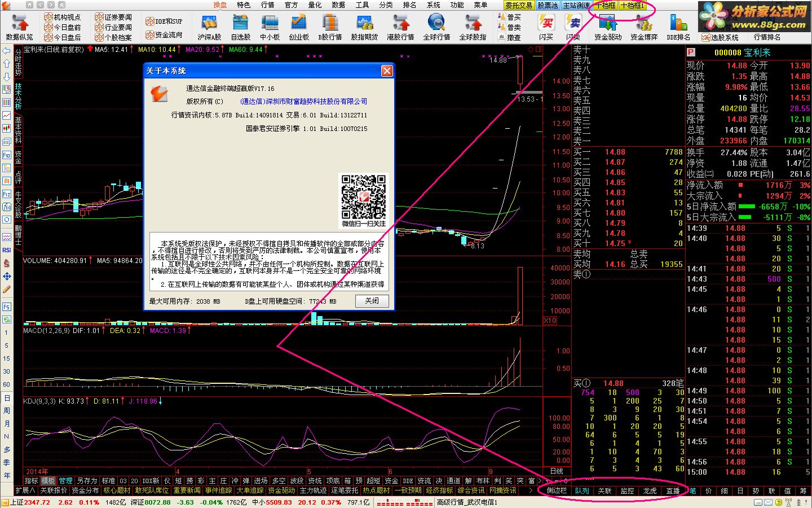Click DDE和SUP toolbar item
The width and height of the screenshot is (812, 508).
164,21
